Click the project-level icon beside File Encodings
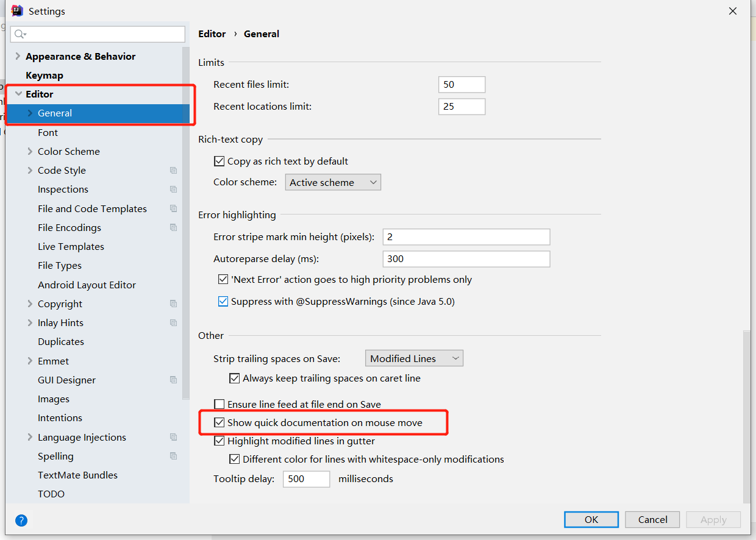Screen dimensions: 756x540 click(x=174, y=227)
